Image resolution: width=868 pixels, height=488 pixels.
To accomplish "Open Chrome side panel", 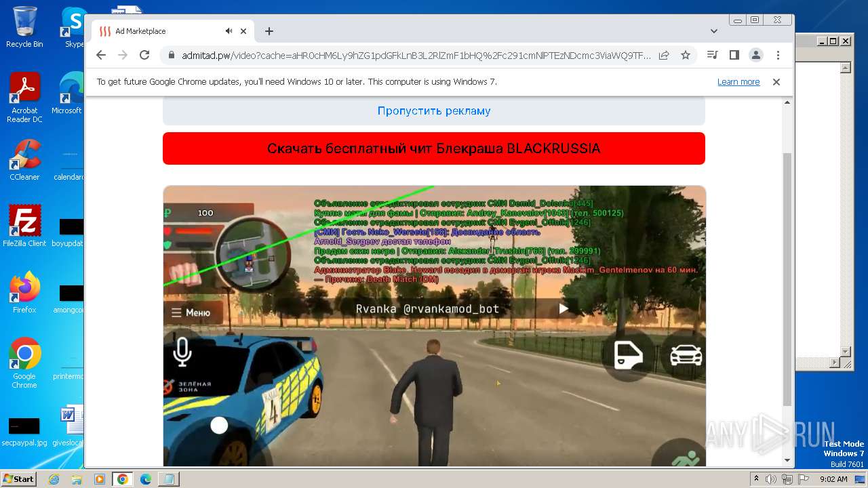I will click(734, 56).
